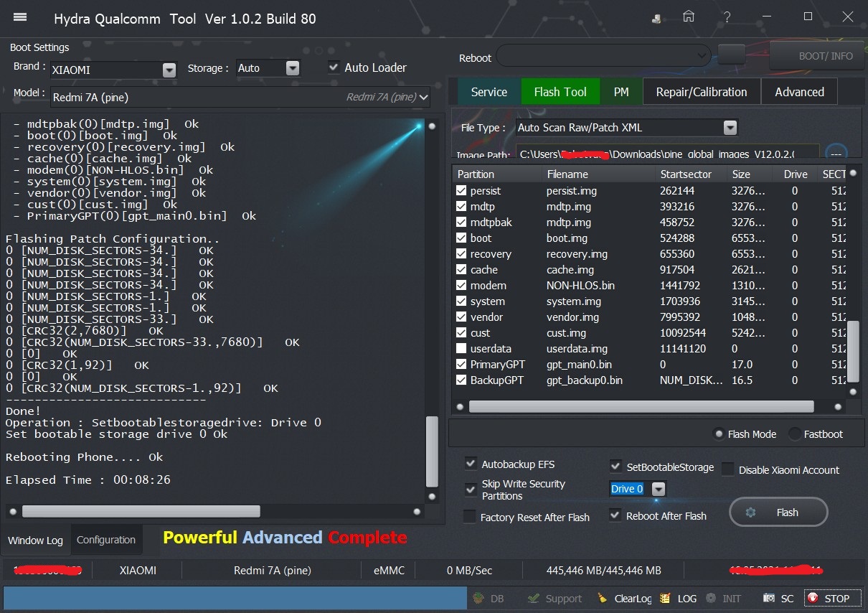Open the hamburger menu in title bar

tap(20, 17)
